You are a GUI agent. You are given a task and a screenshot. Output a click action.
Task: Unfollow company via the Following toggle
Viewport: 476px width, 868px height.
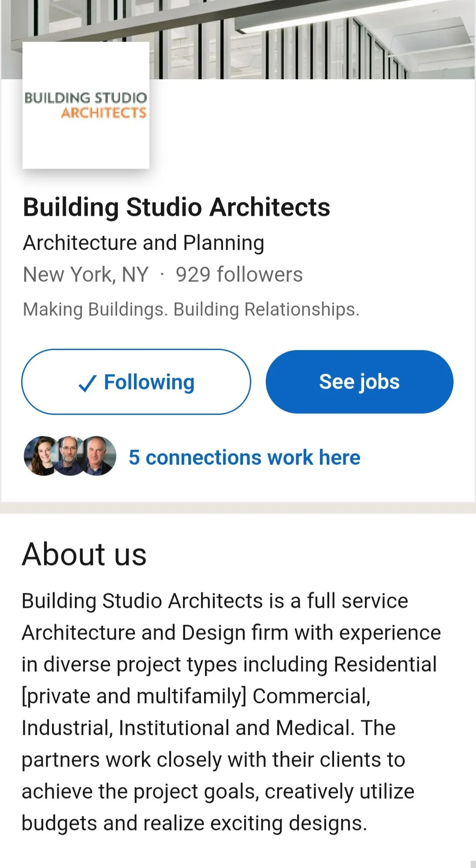coord(136,382)
